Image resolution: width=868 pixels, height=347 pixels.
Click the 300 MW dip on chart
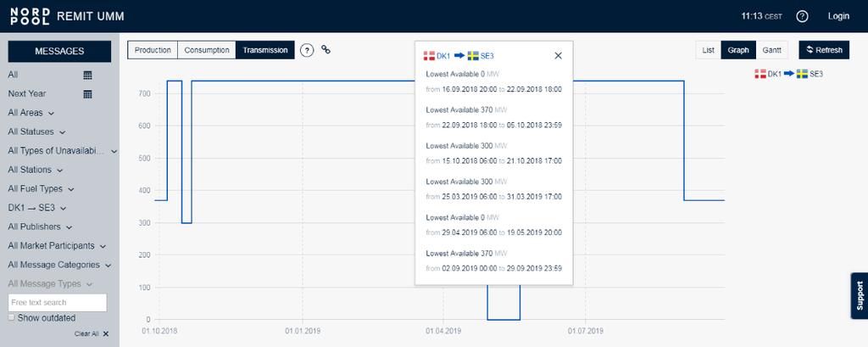186,223
